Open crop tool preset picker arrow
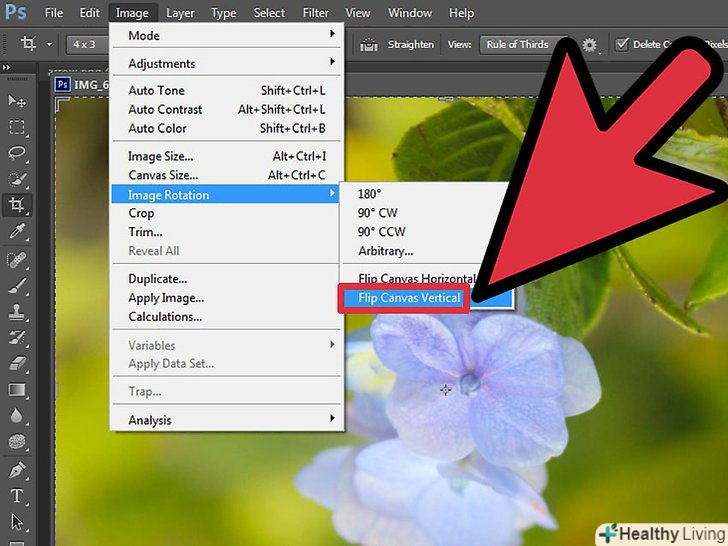 click(x=49, y=45)
